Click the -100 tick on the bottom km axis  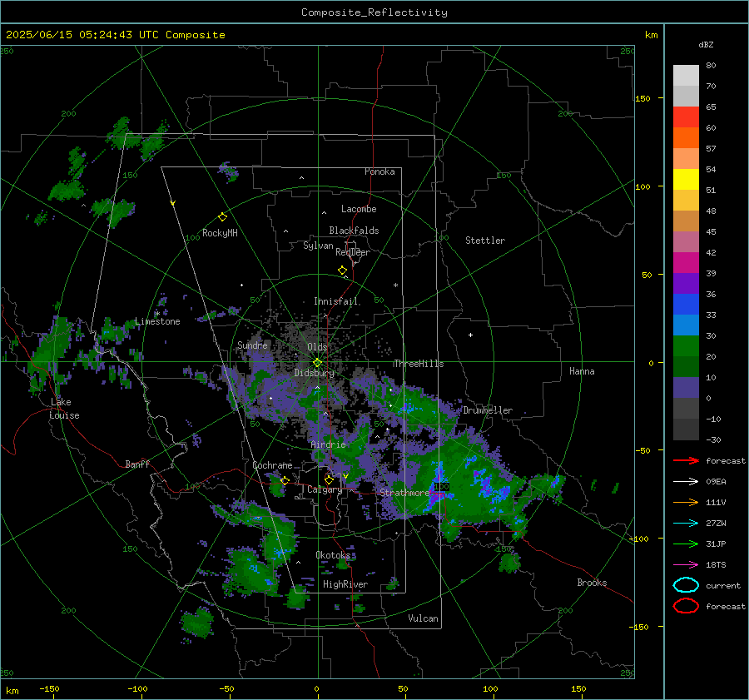tap(137, 689)
